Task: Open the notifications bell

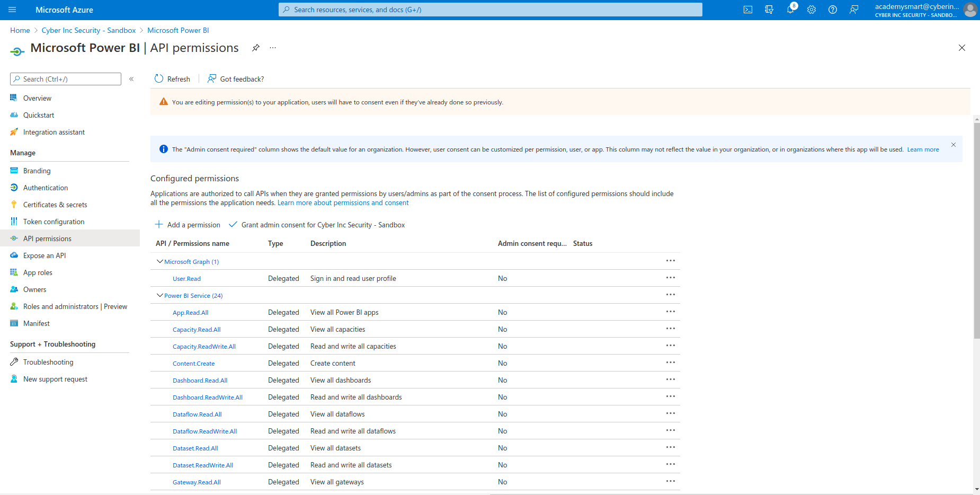Action: [790, 10]
